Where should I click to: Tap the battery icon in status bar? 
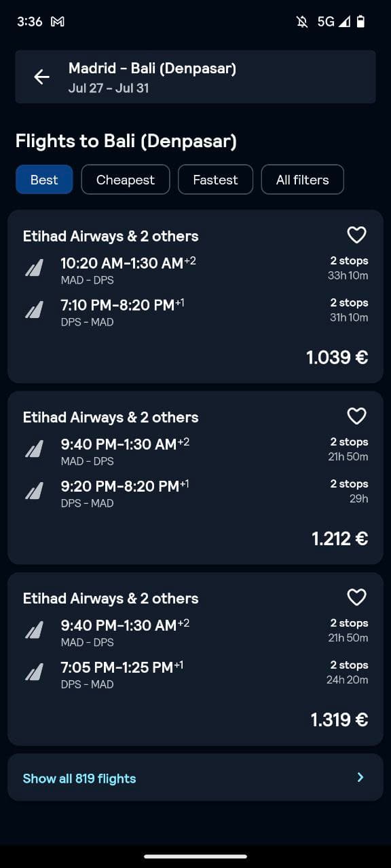(360, 22)
